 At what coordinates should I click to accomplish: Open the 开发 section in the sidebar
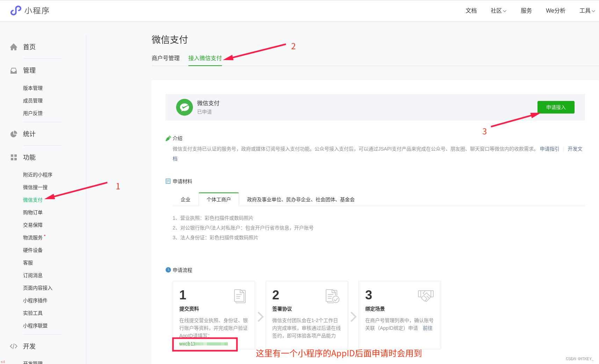29,346
